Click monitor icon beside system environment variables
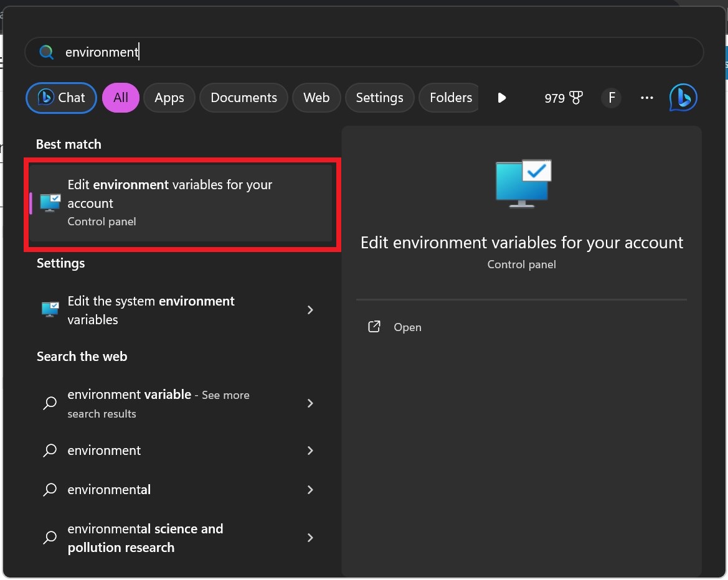 [x=50, y=309]
